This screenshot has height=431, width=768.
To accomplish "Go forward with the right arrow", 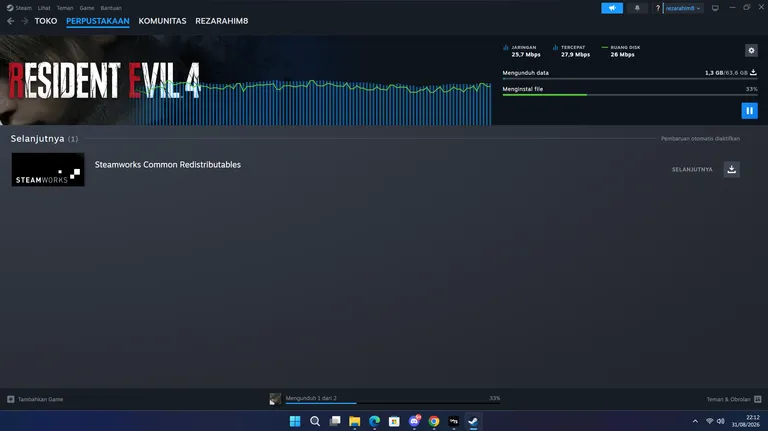I will pyautogui.click(x=24, y=21).
